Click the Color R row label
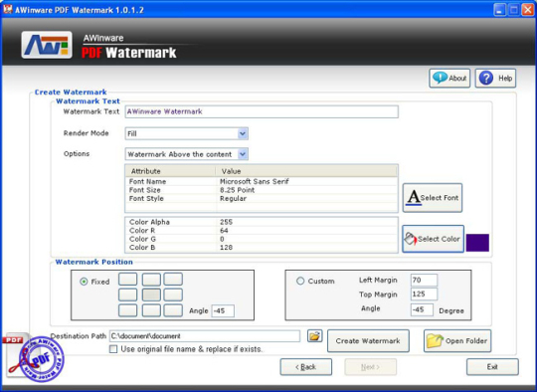 (x=142, y=230)
